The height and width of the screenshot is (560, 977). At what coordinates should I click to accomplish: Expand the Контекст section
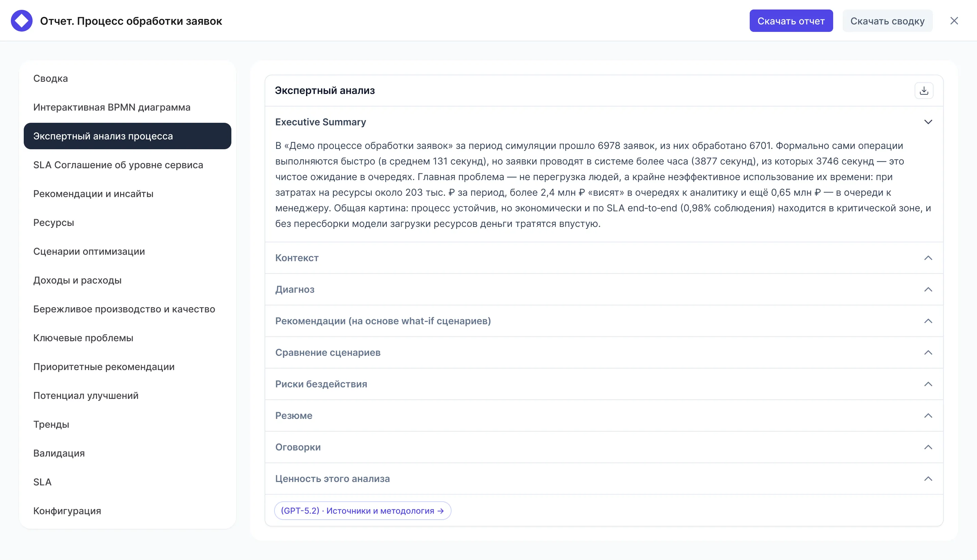[x=928, y=258]
